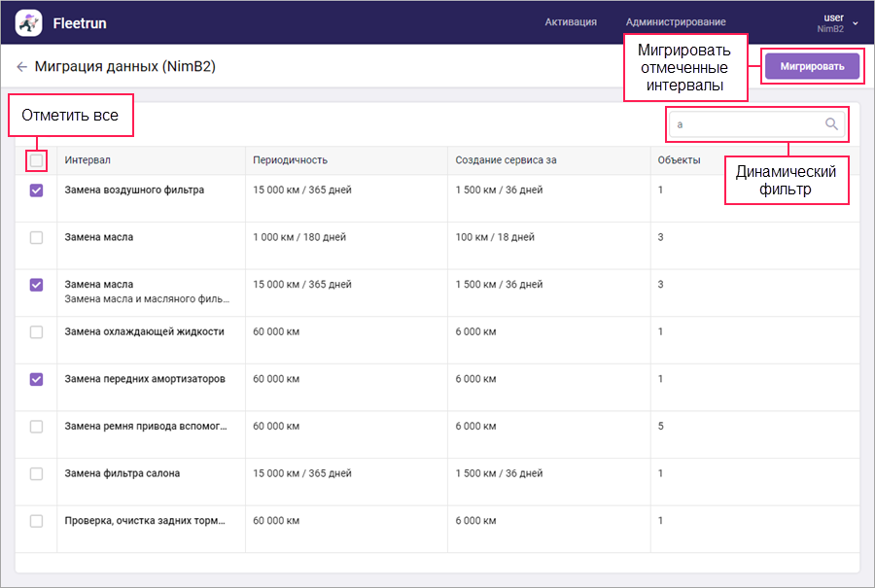Open the Администрирование menu item
The height and width of the screenshot is (588, 875).
click(x=676, y=22)
